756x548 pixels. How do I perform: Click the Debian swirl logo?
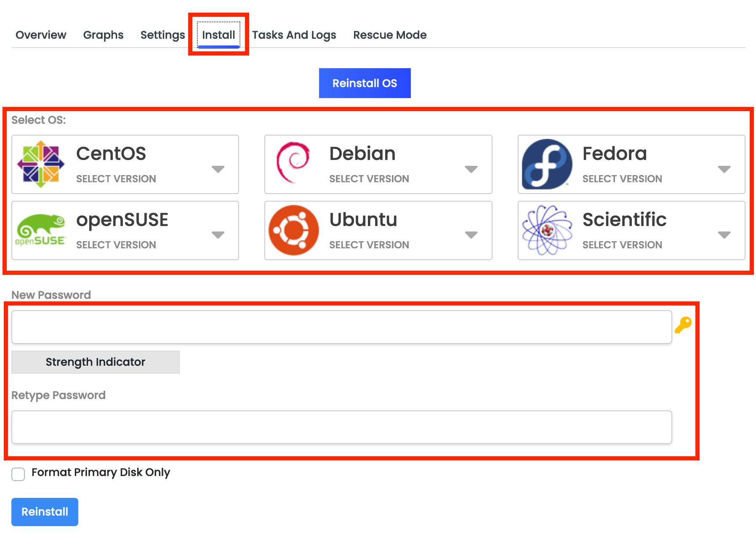pyautogui.click(x=293, y=162)
